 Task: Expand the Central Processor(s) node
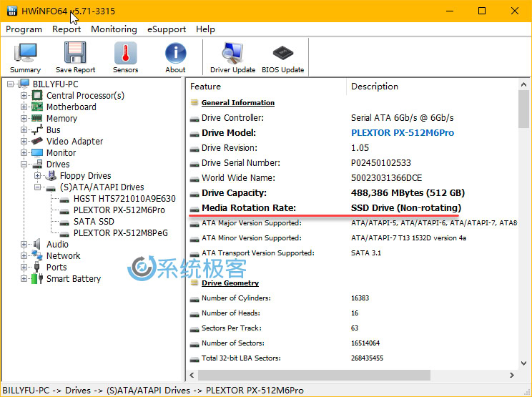click(x=24, y=95)
